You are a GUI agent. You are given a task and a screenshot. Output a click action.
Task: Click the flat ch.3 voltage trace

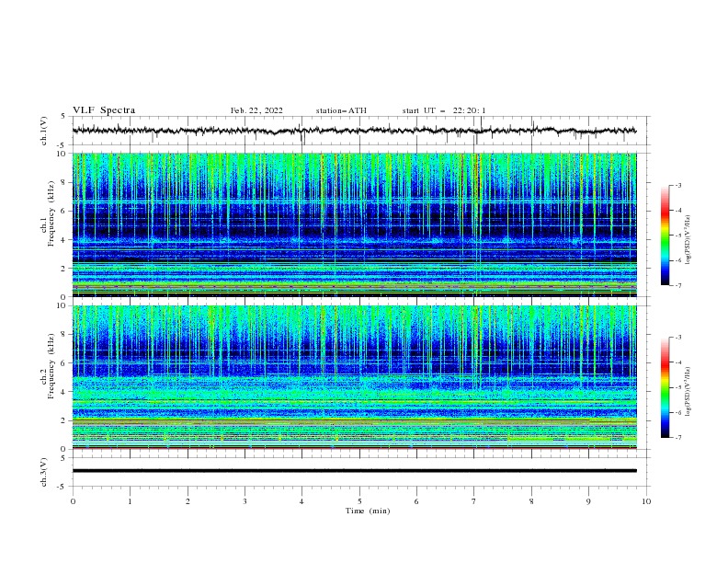point(354,471)
